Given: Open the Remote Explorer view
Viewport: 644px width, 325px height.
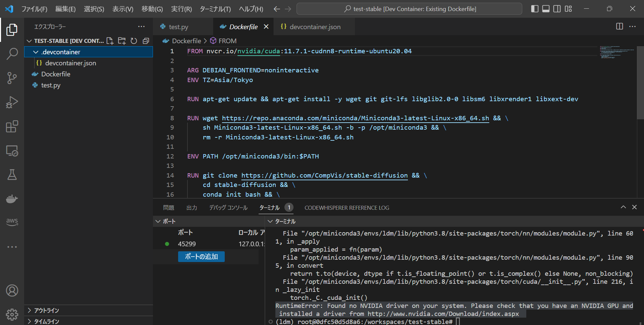Looking at the screenshot, I should pyautogui.click(x=12, y=151).
